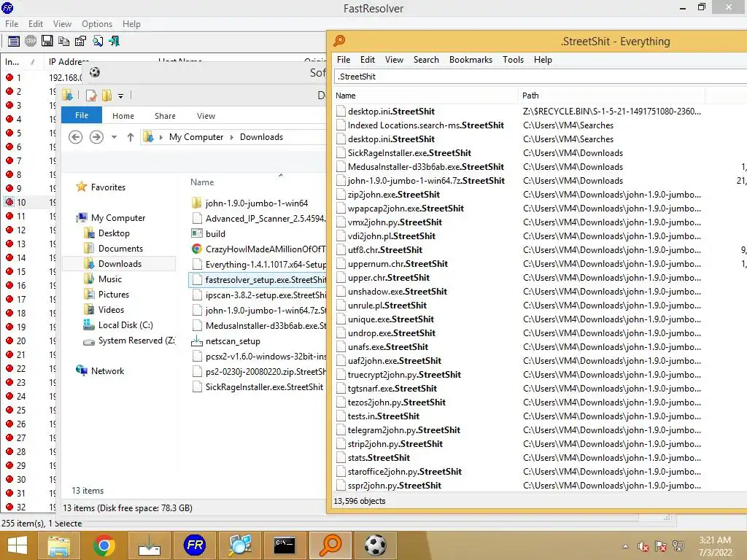747x560 pixels.
Task: Open File Explorer from the taskbar
Action: tap(58, 545)
